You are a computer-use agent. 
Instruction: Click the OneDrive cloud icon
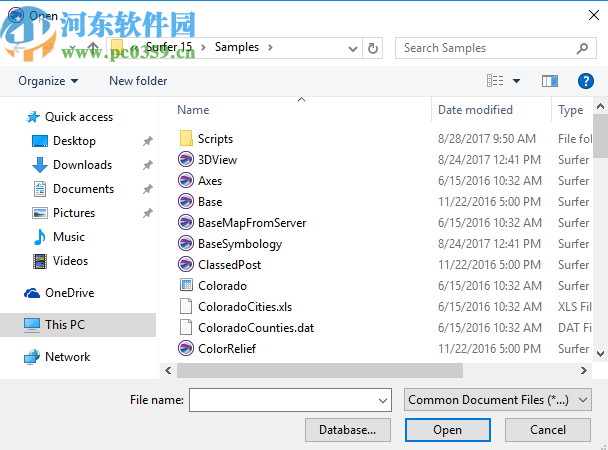click(32, 293)
